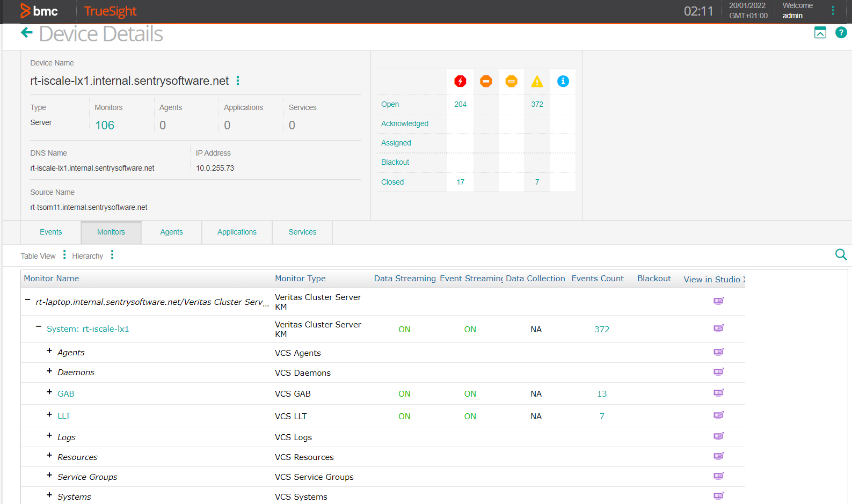Click the Acknowledged row label

(404, 123)
